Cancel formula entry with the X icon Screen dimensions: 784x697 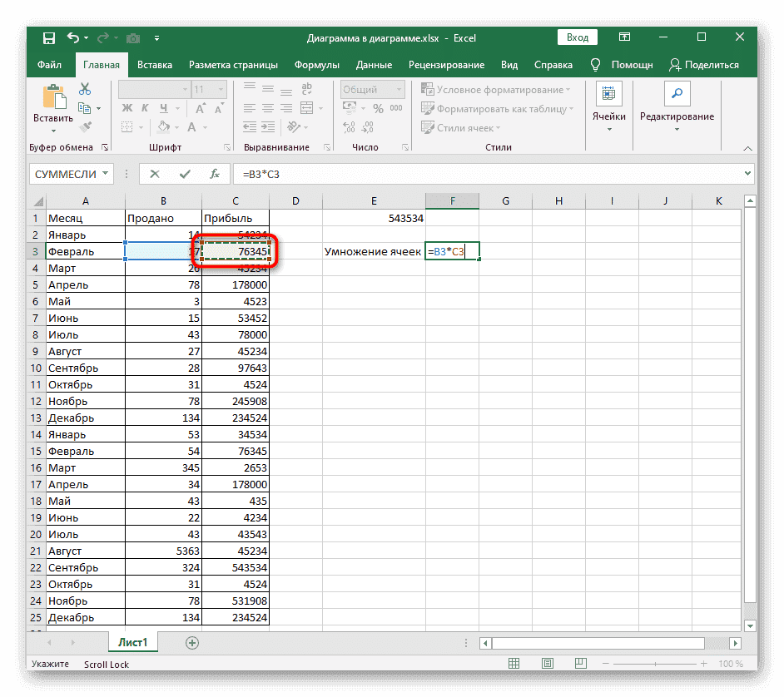point(155,173)
